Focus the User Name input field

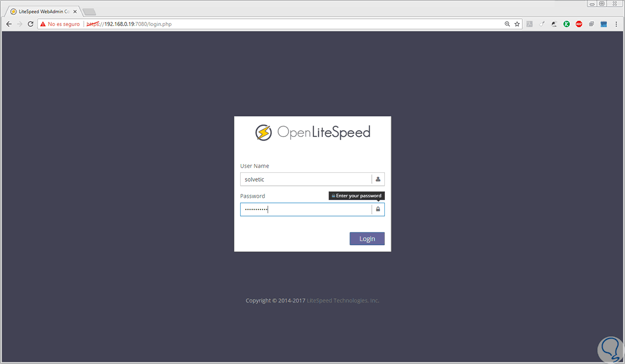(x=312, y=179)
